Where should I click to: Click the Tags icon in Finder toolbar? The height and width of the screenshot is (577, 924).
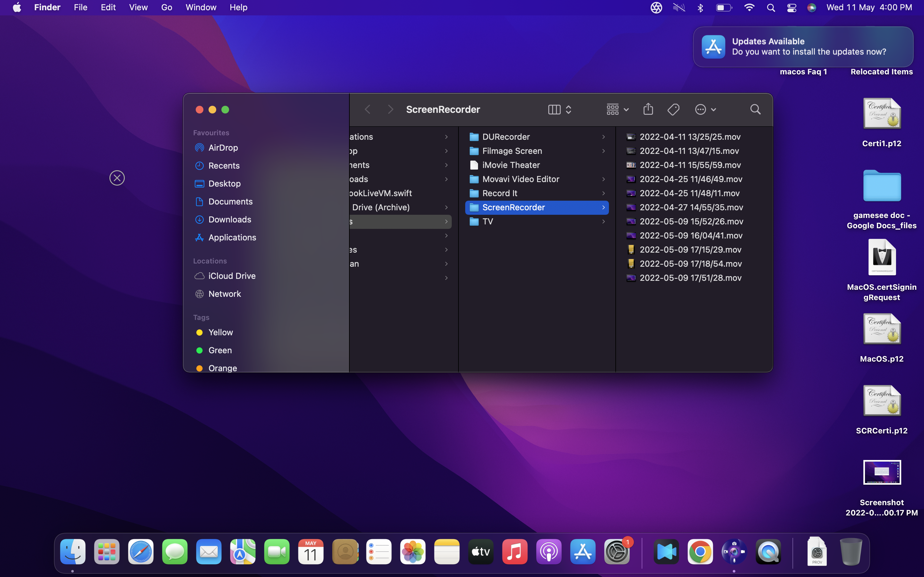(674, 109)
